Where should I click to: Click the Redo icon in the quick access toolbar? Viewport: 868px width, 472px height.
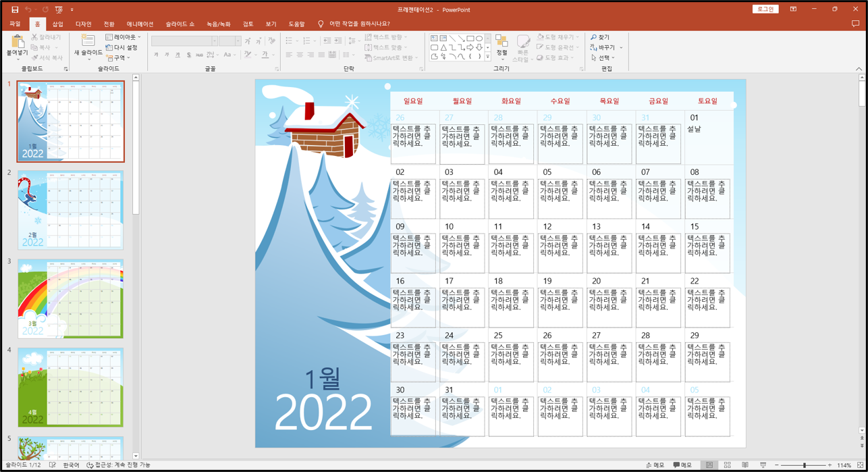coord(45,9)
